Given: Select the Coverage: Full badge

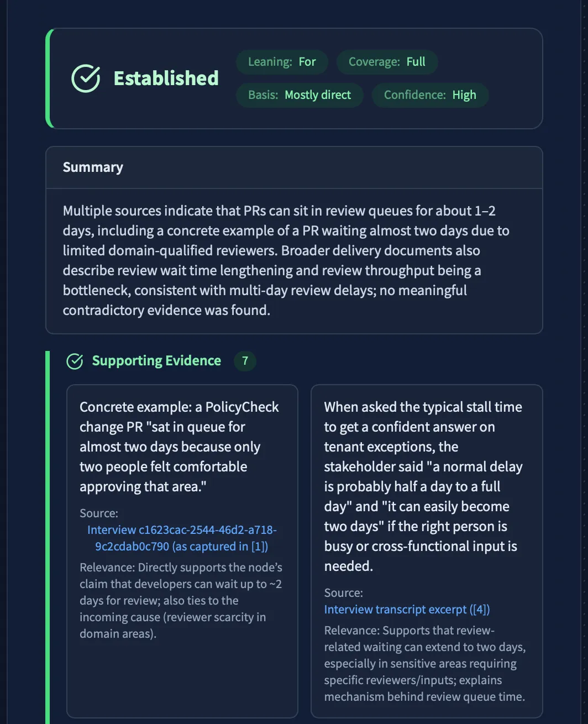Looking at the screenshot, I should 387,62.
